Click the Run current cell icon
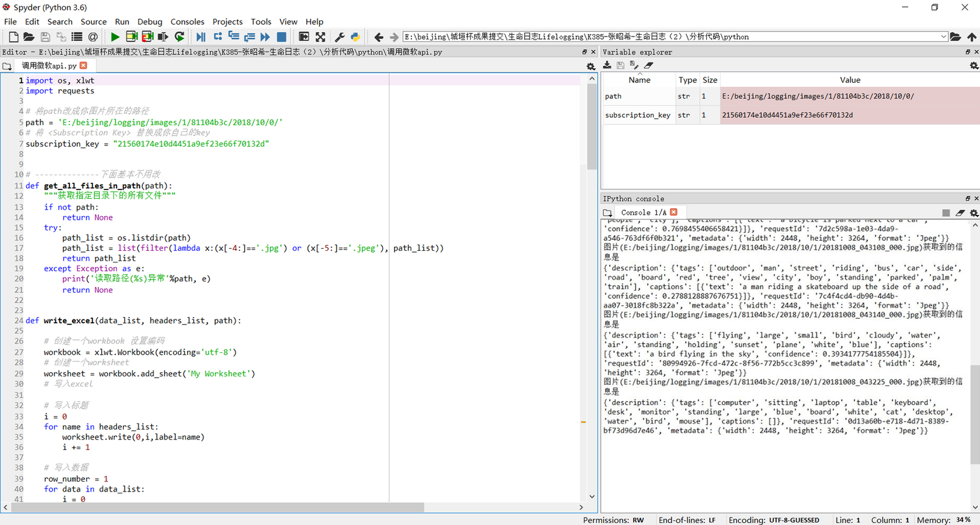 pyautogui.click(x=131, y=37)
